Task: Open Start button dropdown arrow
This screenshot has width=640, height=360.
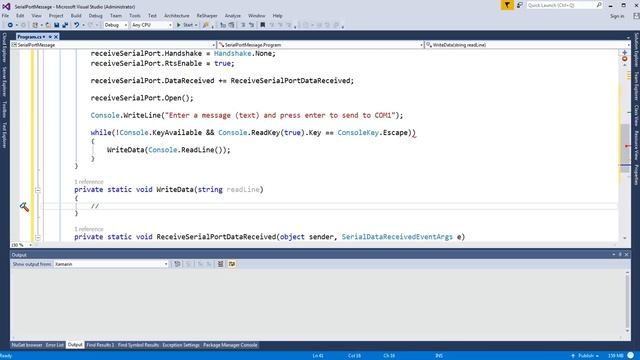Action: coord(196,25)
